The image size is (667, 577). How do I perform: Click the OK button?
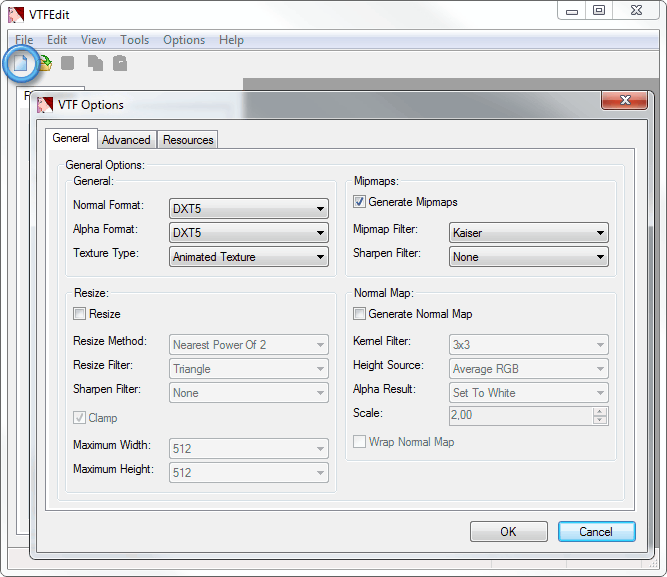[509, 531]
